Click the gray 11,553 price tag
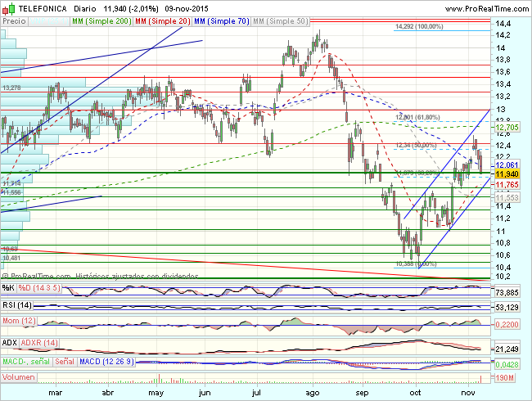This screenshot has width=532, height=401. (507, 197)
